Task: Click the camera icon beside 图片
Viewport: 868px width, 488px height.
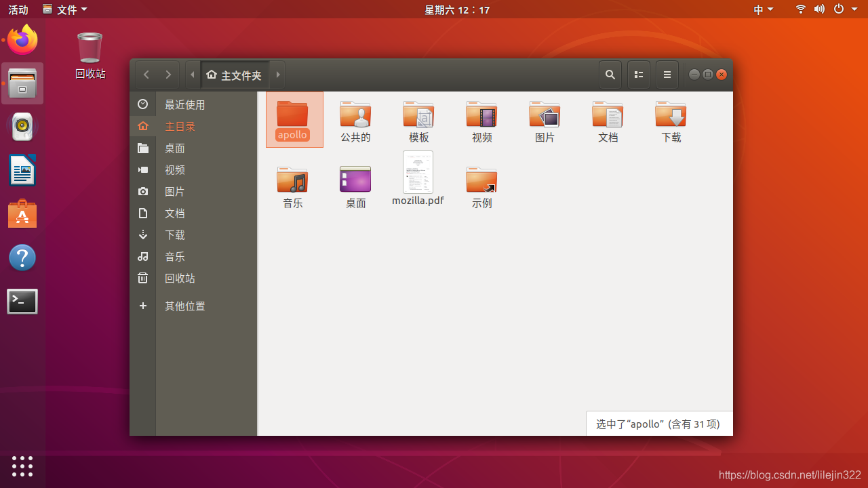Action: click(142, 191)
